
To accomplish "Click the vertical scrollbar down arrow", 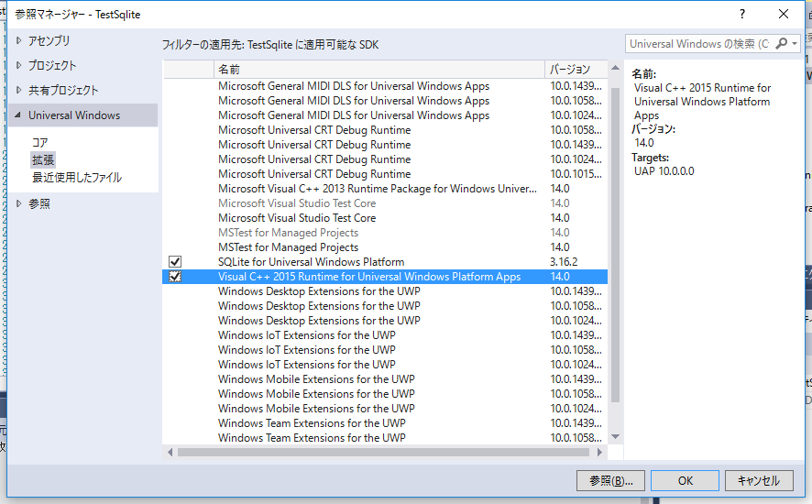I will click(615, 437).
